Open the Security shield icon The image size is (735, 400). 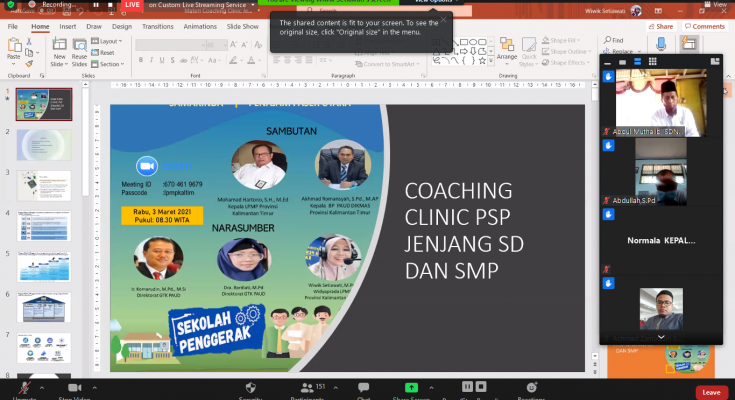pos(250,387)
